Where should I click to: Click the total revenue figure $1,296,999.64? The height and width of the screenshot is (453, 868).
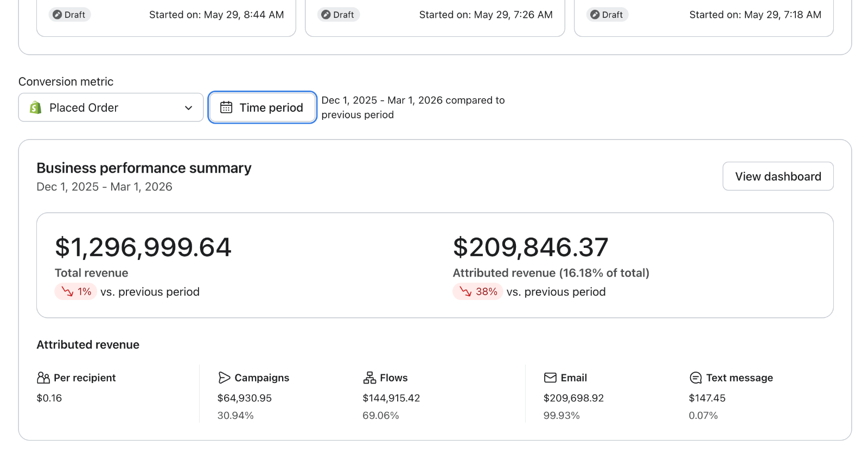143,247
